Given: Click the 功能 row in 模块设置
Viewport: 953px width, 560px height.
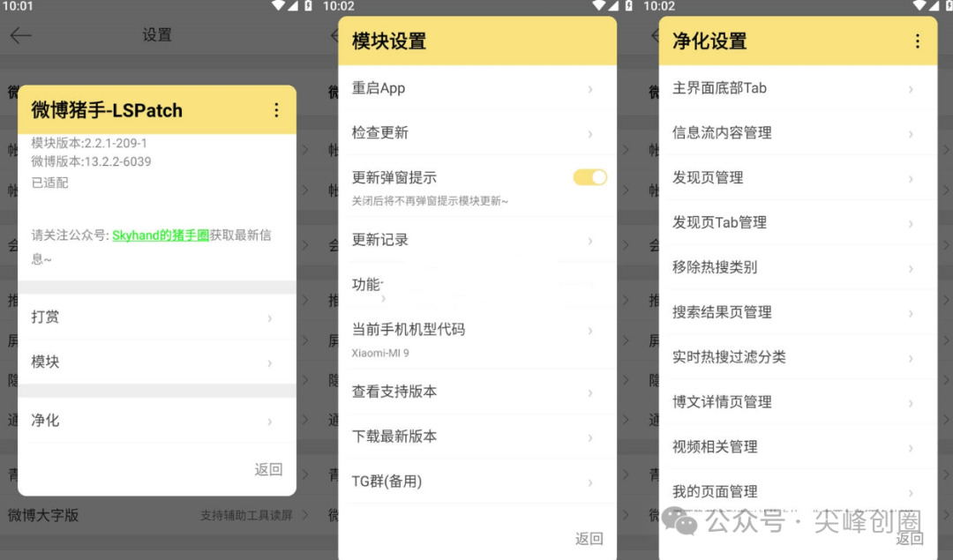Looking at the screenshot, I should [x=477, y=286].
